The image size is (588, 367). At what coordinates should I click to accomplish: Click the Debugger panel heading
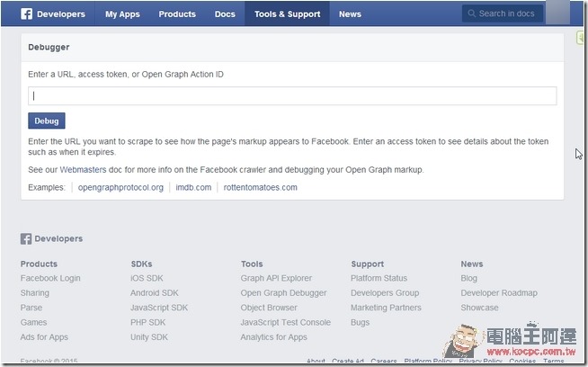coord(49,48)
